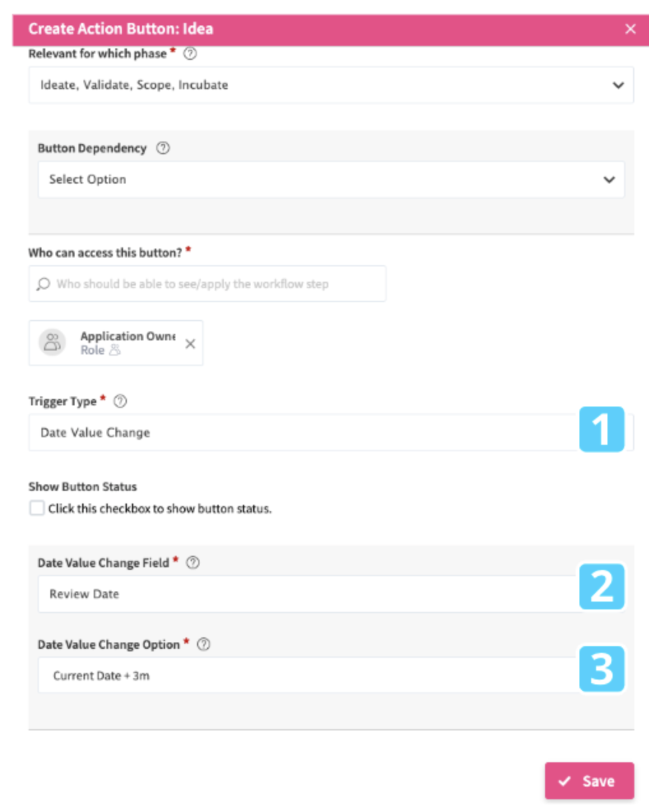Click help icon beside Date Value Change Option
Image resolution: width=649 pixels, height=812 pixels.
pyautogui.click(x=203, y=644)
